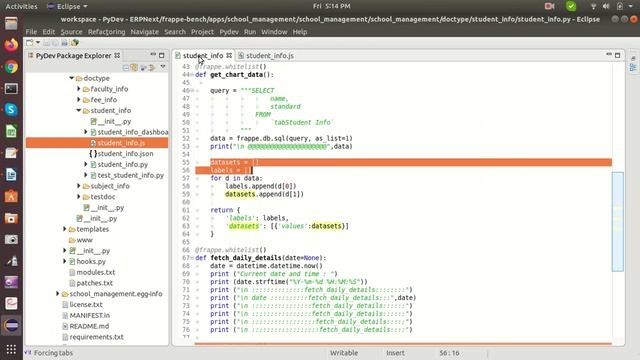Open the Refactoring menu
The width and height of the screenshot is (640, 360).
click(107, 32)
